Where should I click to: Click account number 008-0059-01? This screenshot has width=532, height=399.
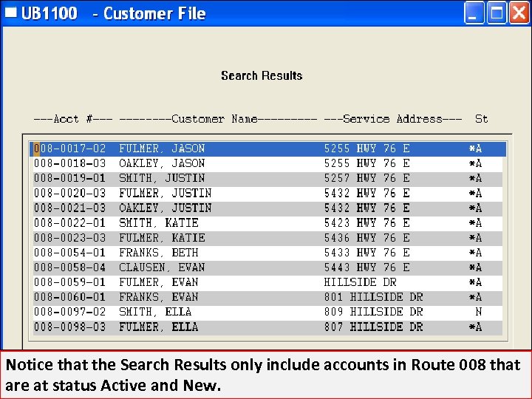(69, 282)
